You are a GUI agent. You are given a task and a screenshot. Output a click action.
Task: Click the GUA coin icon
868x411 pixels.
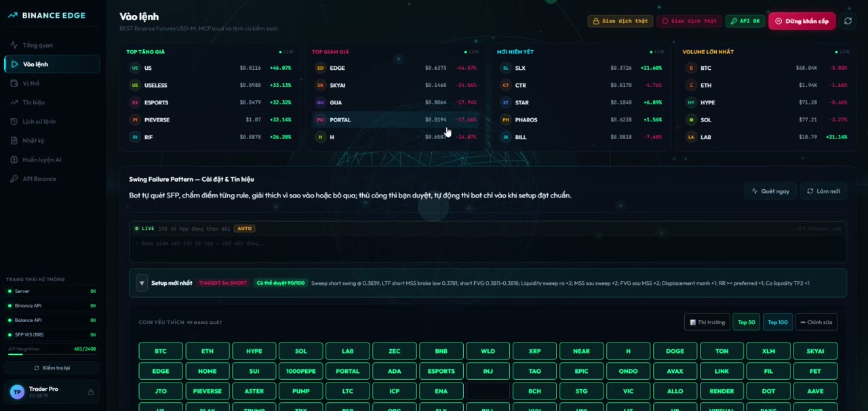pyautogui.click(x=320, y=102)
